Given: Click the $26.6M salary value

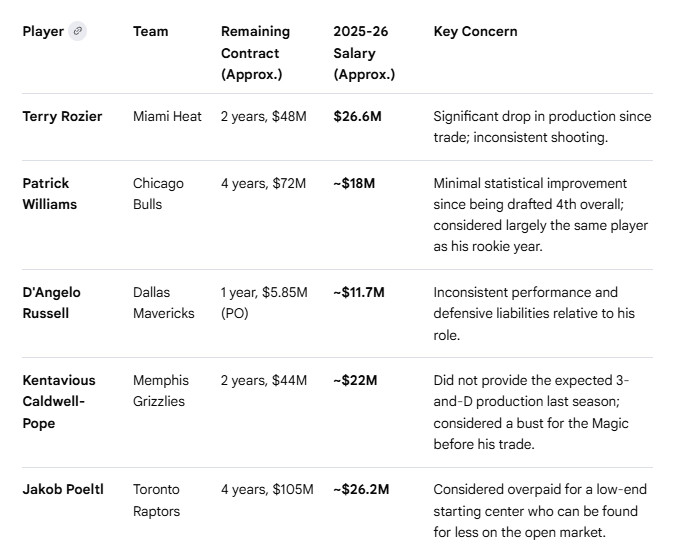Looking at the screenshot, I should pos(357,116).
